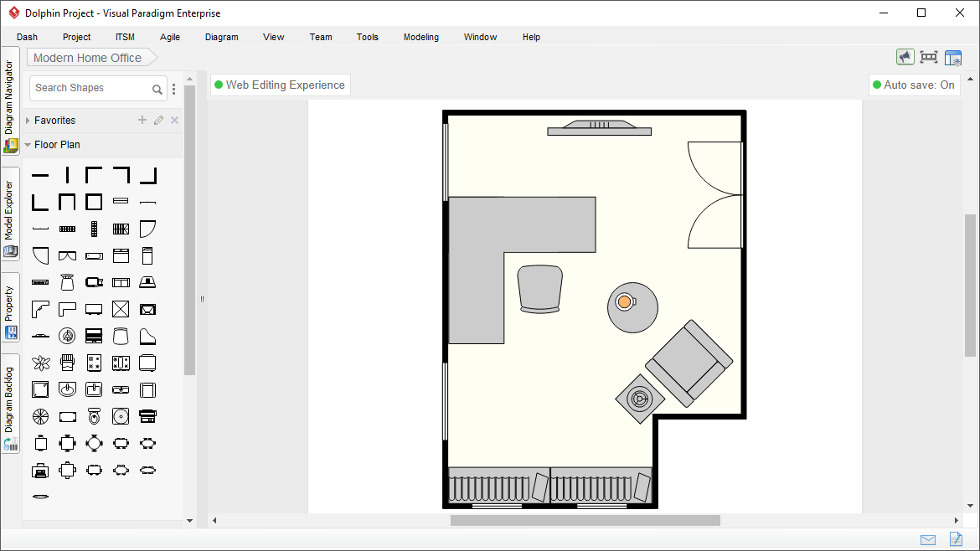The image size is (980, 551).
Task: Remove favorites using the X icon
Action: [x=174, y=120]
